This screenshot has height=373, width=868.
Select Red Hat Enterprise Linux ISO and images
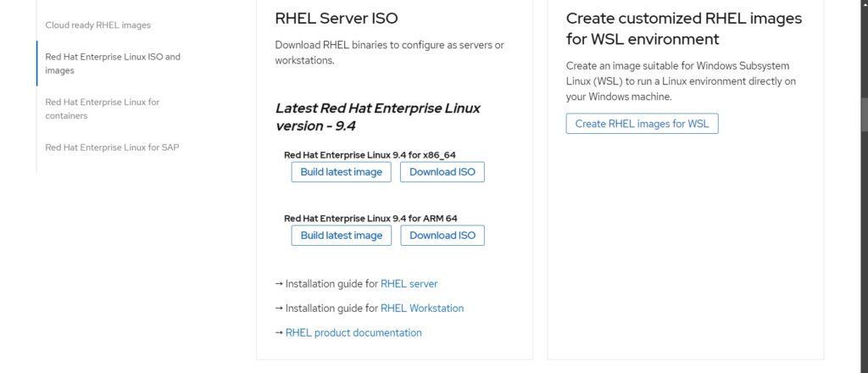[113, 64]
